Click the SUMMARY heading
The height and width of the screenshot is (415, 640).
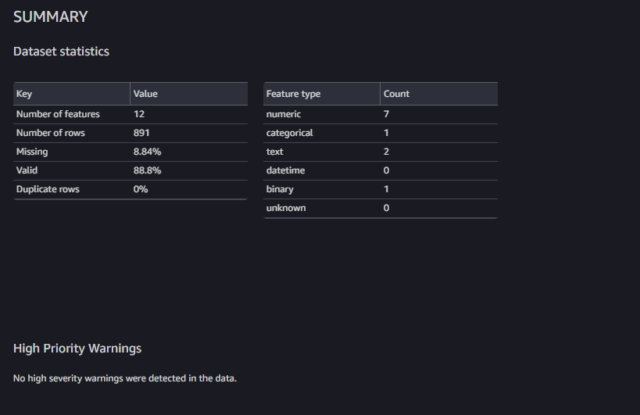point(51,17)
